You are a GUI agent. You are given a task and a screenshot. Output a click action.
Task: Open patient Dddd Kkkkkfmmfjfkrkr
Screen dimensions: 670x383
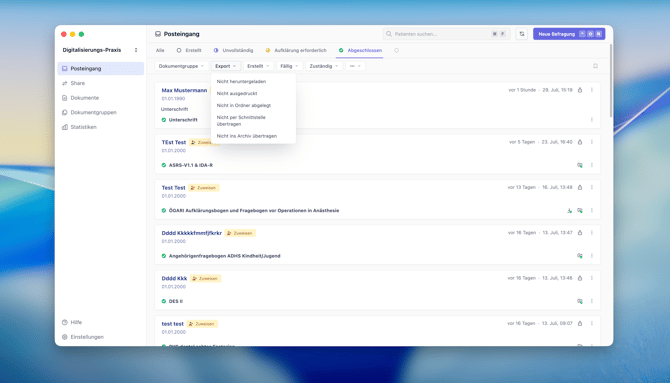pyautogui.click(x=191, y=233)
